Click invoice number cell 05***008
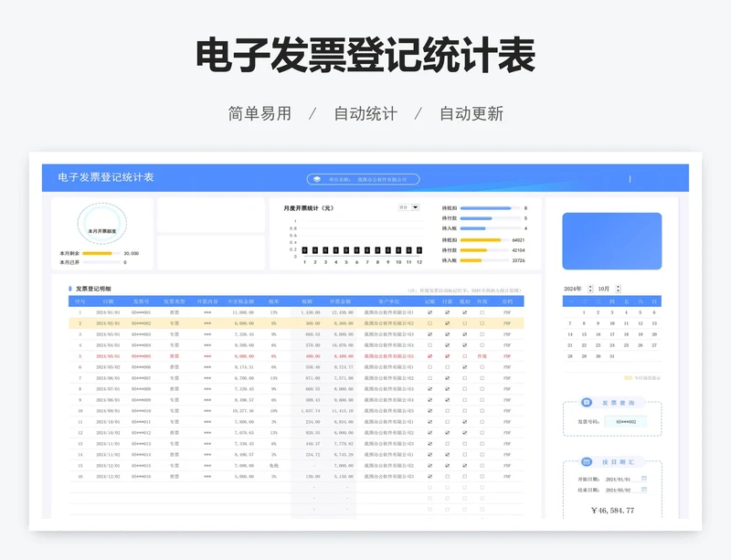 coord(141,389)
